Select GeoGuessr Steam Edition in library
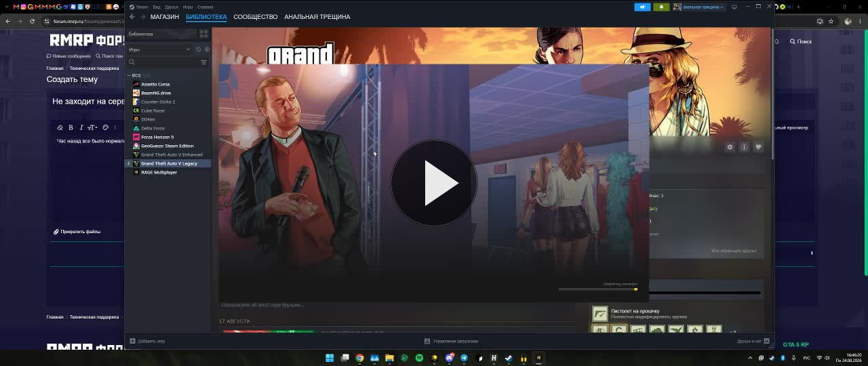The image size is (868, 366). pos(167,146)
